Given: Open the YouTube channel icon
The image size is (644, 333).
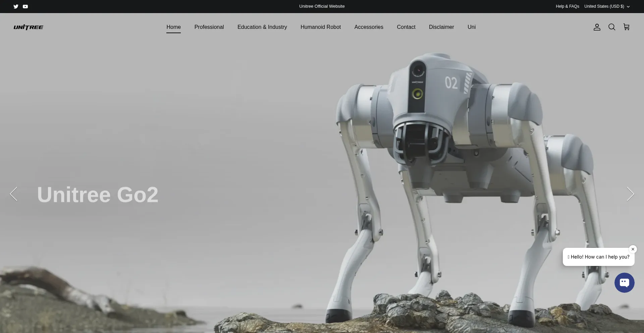Looking at the screenshot, I should coord(25,6).
